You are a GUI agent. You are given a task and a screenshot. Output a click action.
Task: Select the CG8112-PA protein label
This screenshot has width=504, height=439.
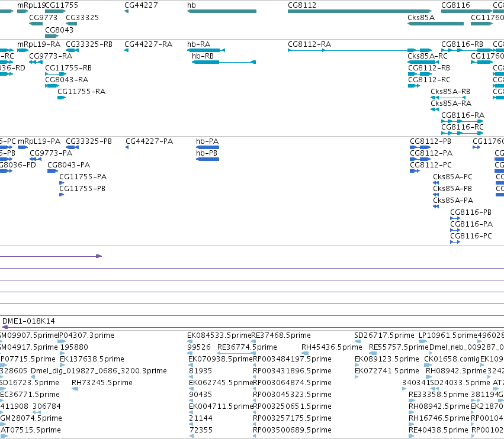431,153
